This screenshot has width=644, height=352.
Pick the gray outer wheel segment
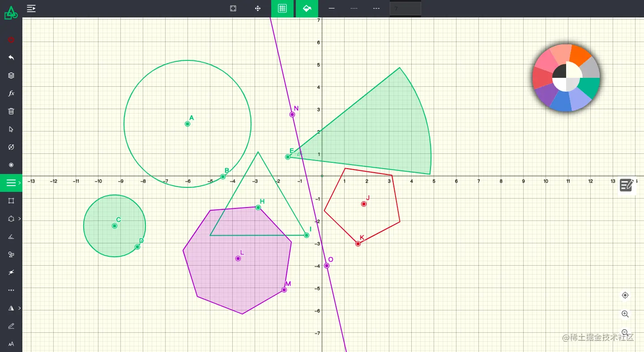(x=590, y=68)
